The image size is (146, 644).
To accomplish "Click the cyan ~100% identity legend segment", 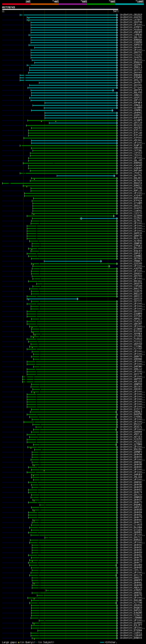I will point(130,4).
